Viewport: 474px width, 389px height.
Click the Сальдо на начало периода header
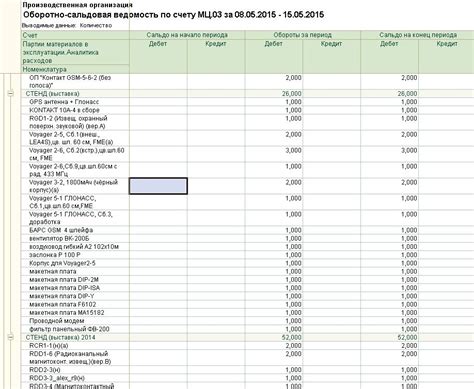click(x=187, y=35)
